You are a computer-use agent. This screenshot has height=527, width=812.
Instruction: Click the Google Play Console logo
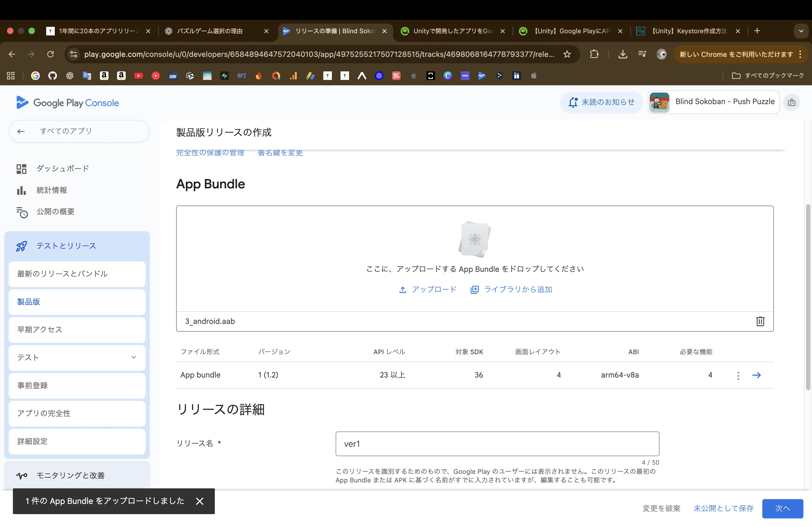[x=67, y=102]
